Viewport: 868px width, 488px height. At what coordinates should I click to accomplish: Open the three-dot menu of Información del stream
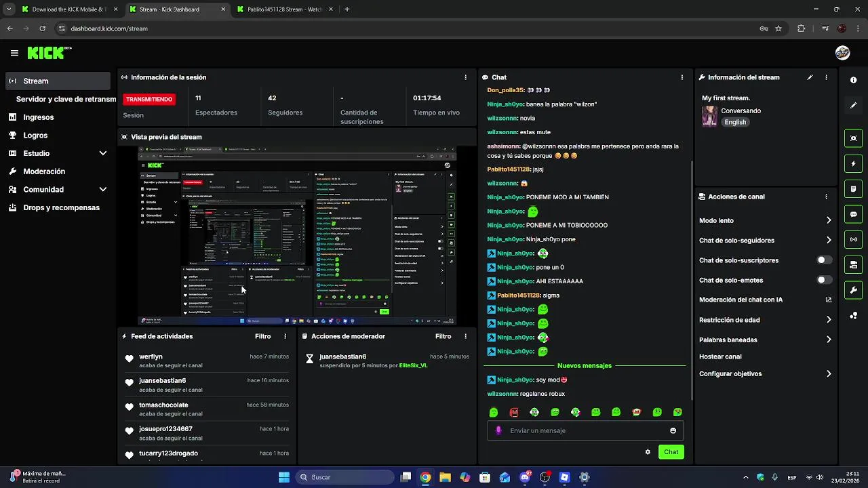(826, 77)
